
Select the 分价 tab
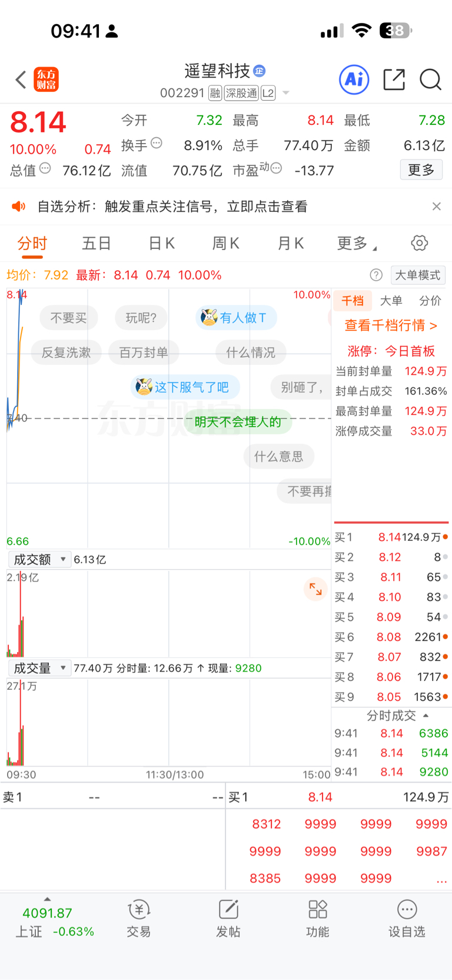click(x=430, y=301)
